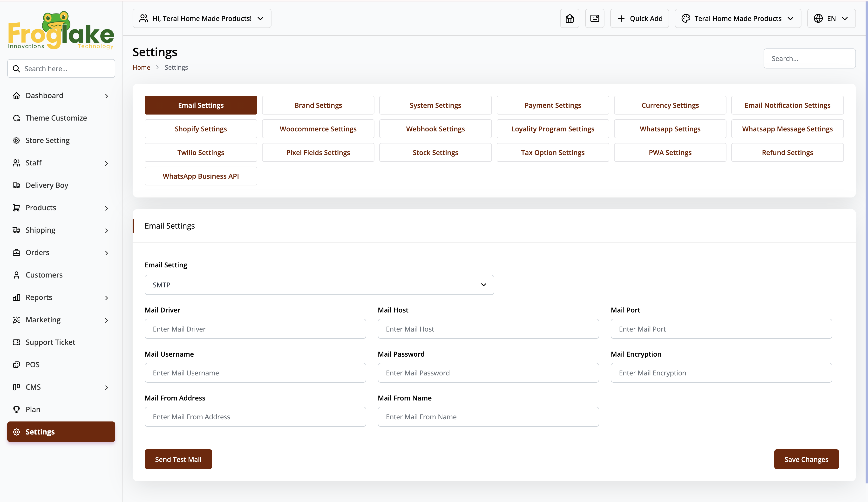Click the card icon beside Quick Add
Screen dimensions: 868x502
pyautogui.click(x=595, y=18)
